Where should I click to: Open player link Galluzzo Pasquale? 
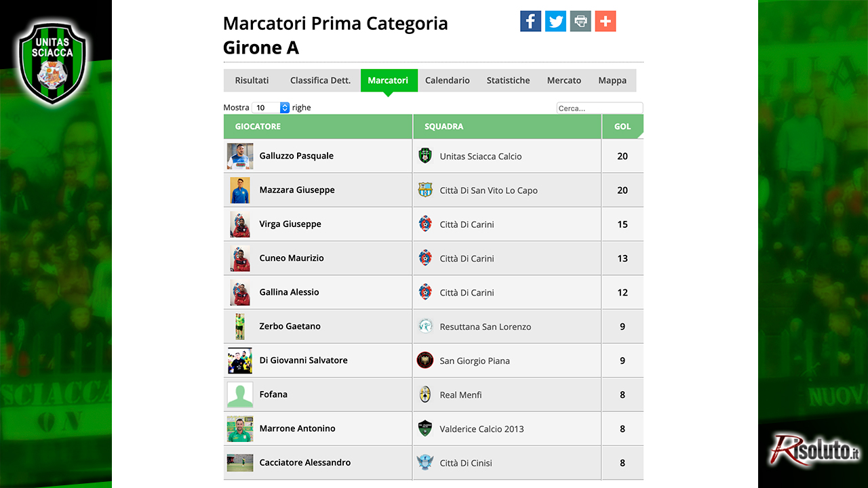point(296,156)
